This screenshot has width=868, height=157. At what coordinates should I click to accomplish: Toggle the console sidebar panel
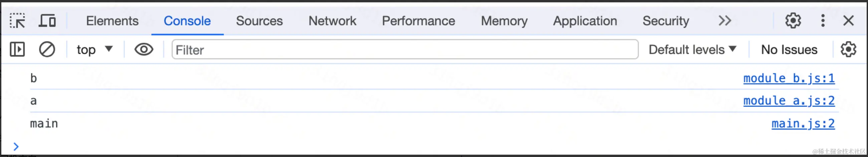[17, 50]
